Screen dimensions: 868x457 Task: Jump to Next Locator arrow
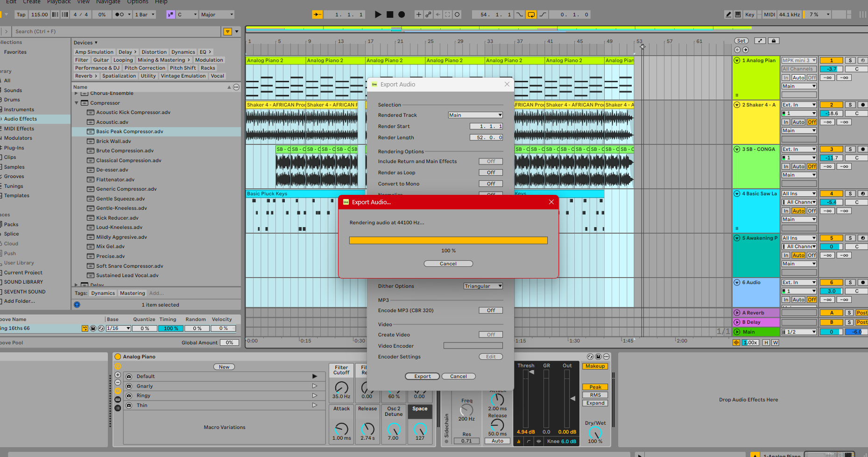(745, 50)
